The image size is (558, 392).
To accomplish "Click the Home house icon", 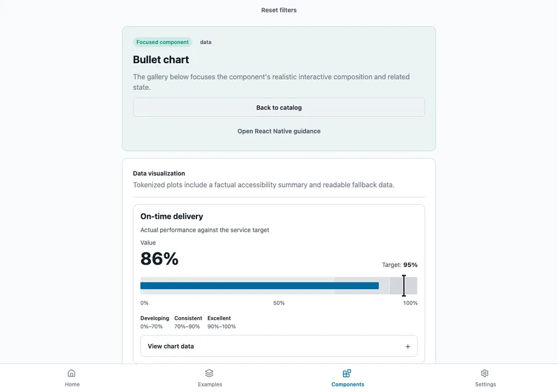I will point(71,373).
